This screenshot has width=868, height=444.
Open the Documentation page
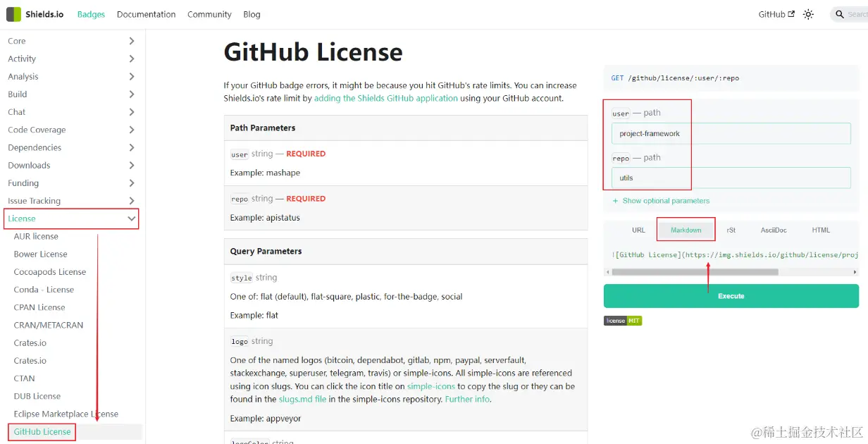(x=146, y=13)
